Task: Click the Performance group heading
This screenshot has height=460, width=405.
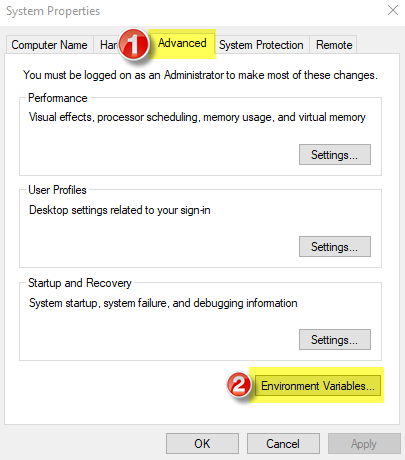Action: click(x=58, y=98)
